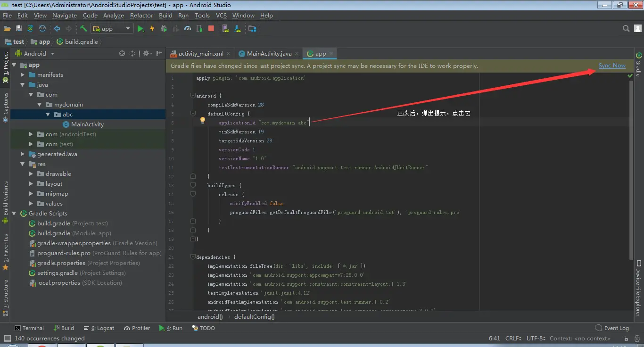Click the Scroll from Source target icon
Screen dimensions: 644x347
tap(122, 53)
